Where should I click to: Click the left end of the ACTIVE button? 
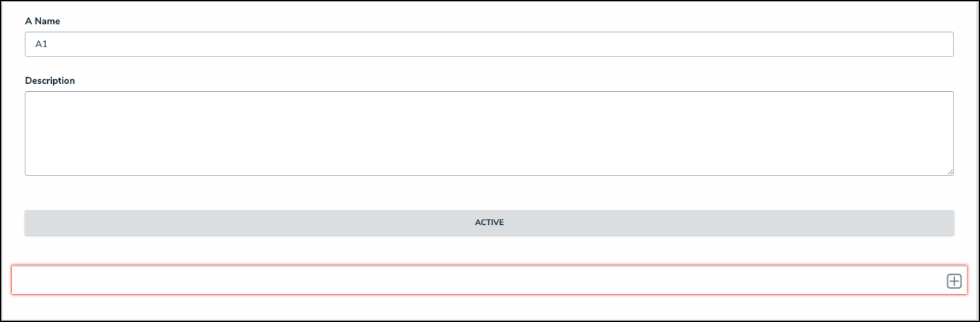(x=40, y=223)
